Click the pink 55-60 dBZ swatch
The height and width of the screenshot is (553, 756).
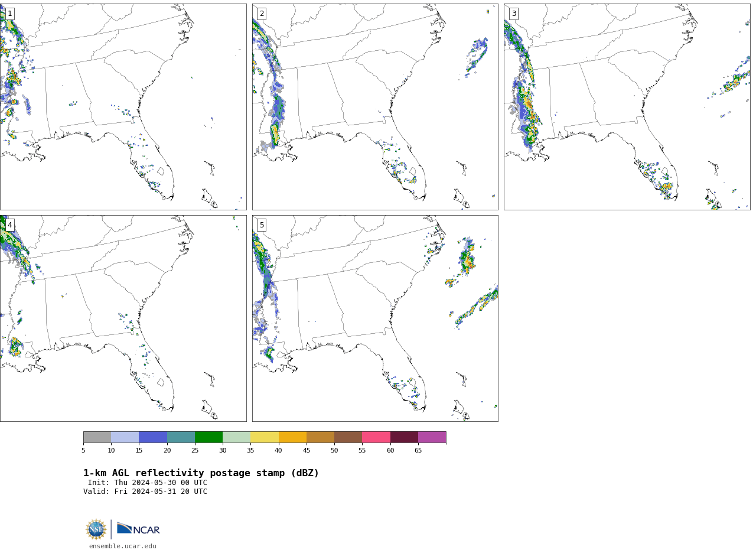coord(376,437)
